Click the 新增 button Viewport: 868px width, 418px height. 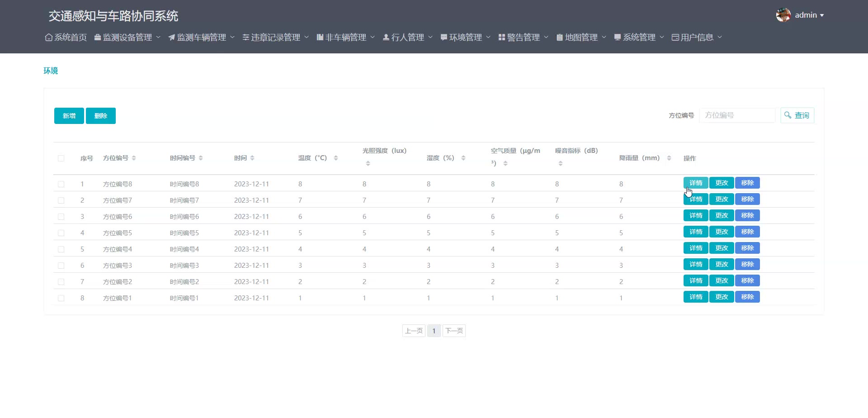pos(69,116)
